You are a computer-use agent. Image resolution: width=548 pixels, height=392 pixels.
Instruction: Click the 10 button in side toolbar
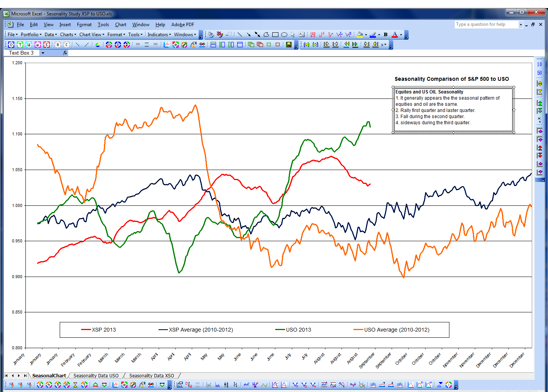[540, 64]
